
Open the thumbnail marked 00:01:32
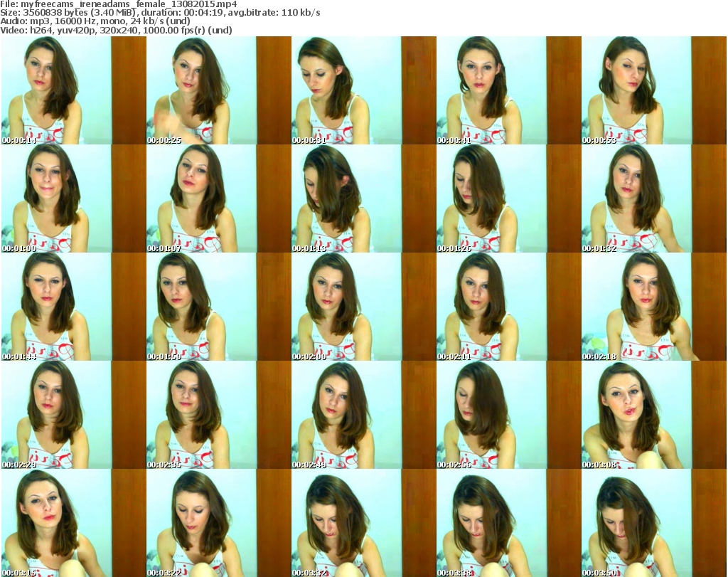coord(654,198)
